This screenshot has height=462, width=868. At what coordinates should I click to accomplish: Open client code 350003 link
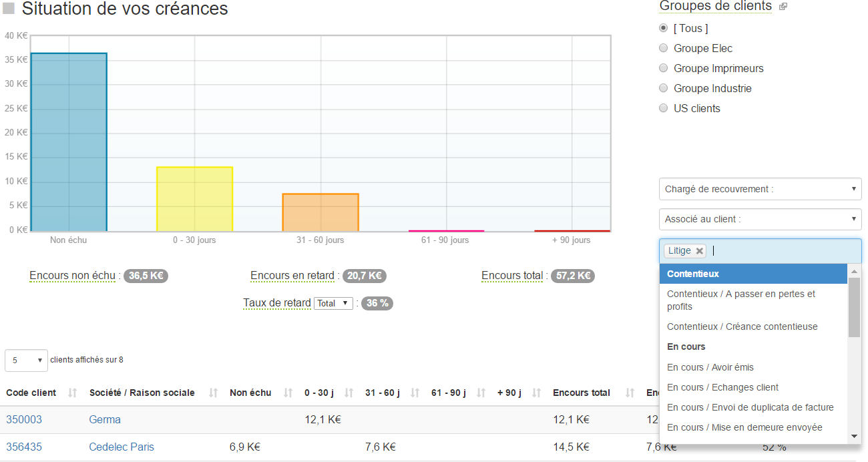tap(24, 419)
